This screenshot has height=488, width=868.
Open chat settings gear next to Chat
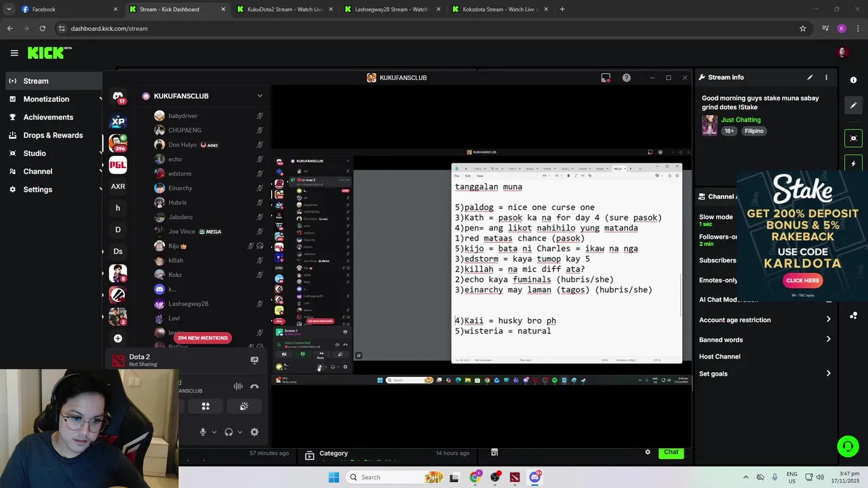[648, 452]
